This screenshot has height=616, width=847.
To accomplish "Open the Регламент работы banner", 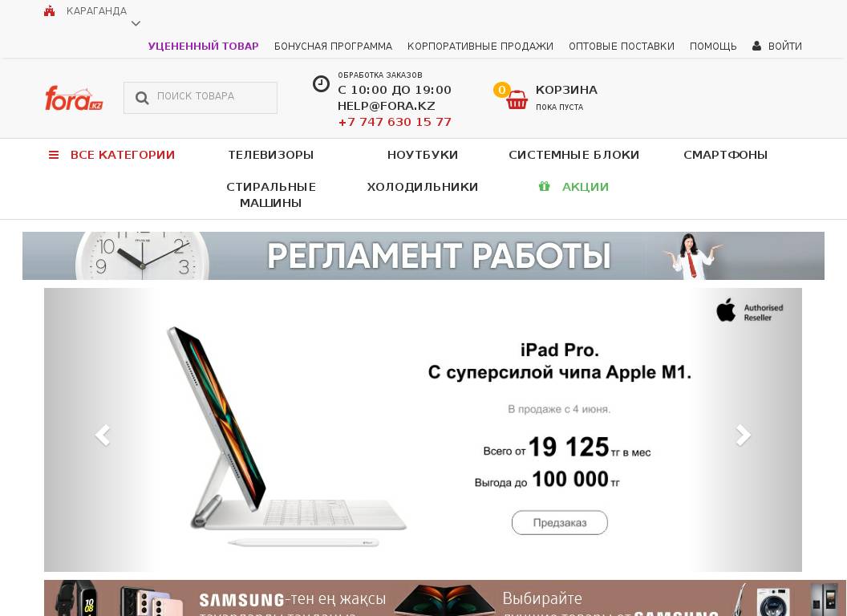I will (x=423, y=256).
